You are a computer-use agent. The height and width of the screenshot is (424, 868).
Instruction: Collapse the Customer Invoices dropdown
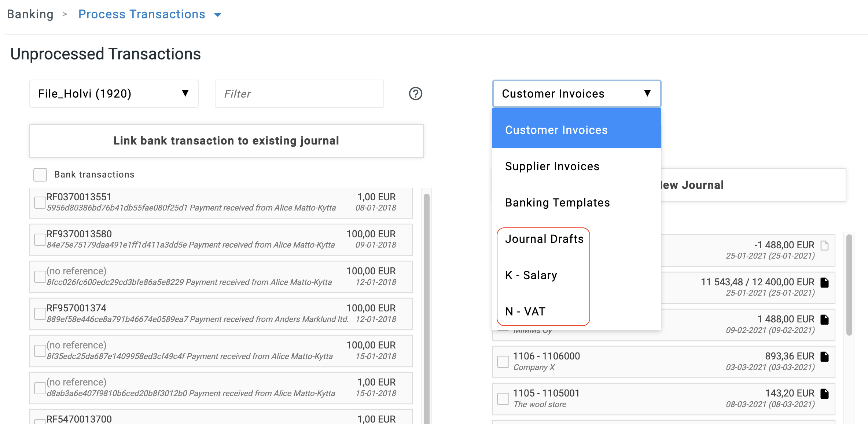(x=576, y=94)
